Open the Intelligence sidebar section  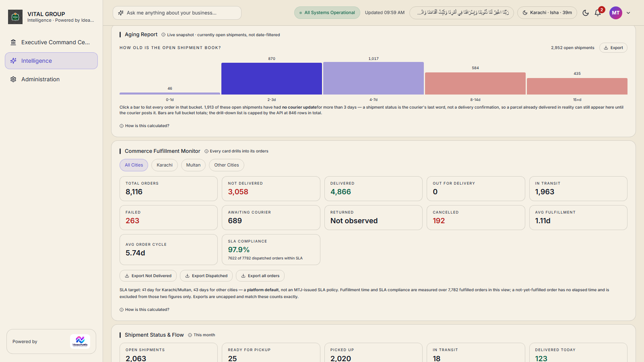coord(51,61)
